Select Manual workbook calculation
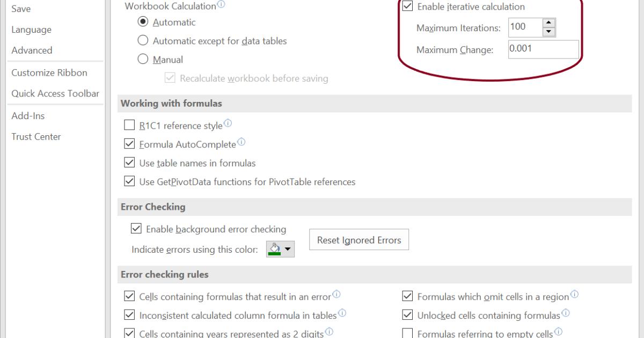 [143, 60]
